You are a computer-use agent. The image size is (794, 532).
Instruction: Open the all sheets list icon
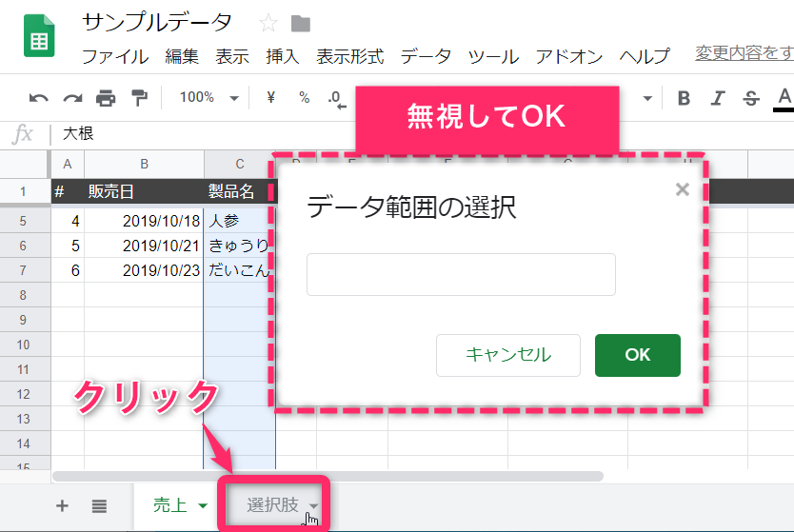[99, 505]
